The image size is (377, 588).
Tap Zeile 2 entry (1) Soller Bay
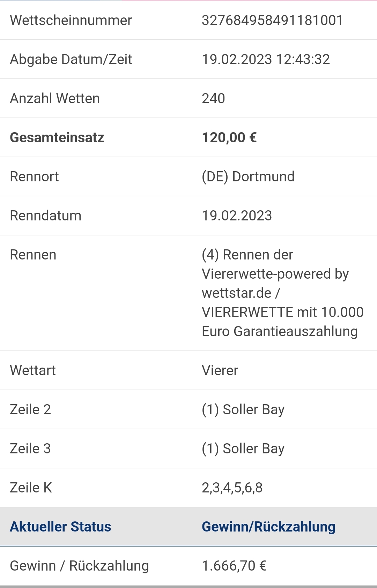243,409
